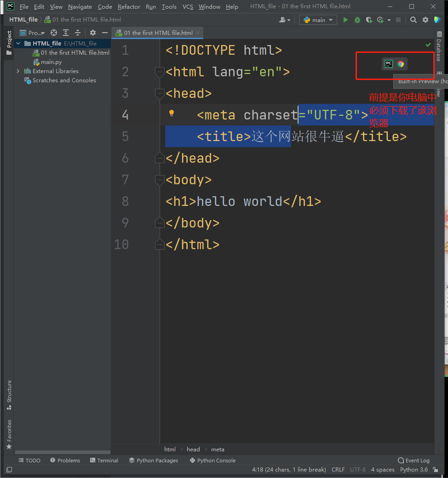Open the Refactor menu
The image size is (448, 478).
click(x=129, y=6)
